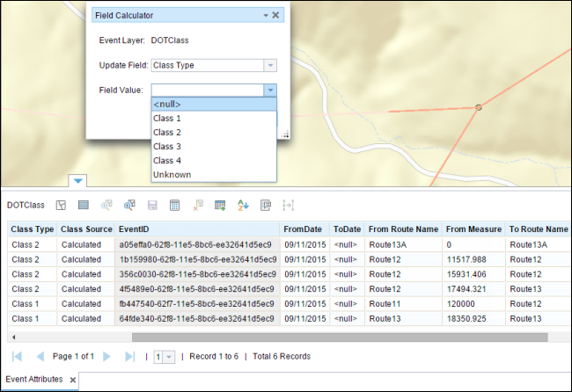Open the page number dropdown

[169, 357]
